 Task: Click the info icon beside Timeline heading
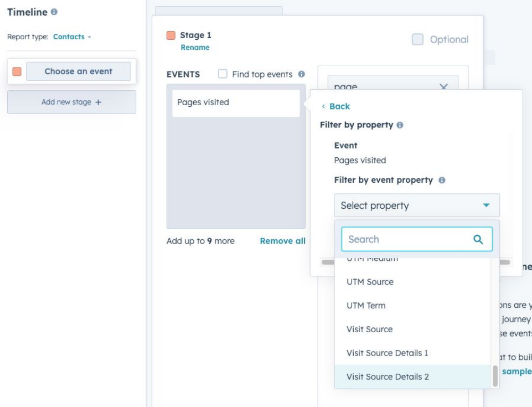tap(54, 12)
